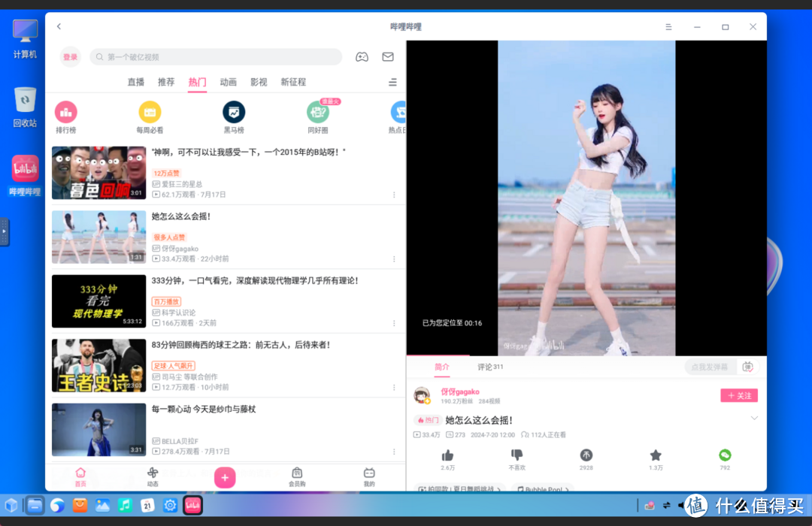Select the 排行榜 ranking list icon
This screenshot has height=526, width=812.
coord(66,113)
